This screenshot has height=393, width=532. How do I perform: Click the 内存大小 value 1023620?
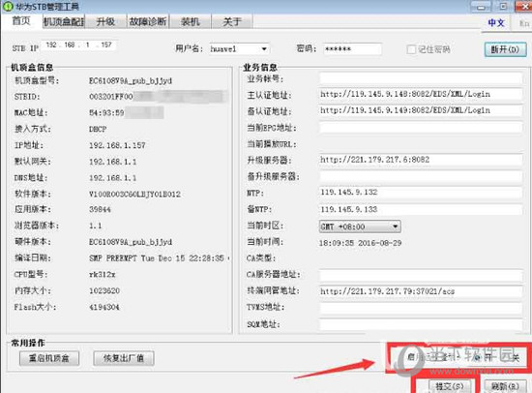click(x=104, y=290)
